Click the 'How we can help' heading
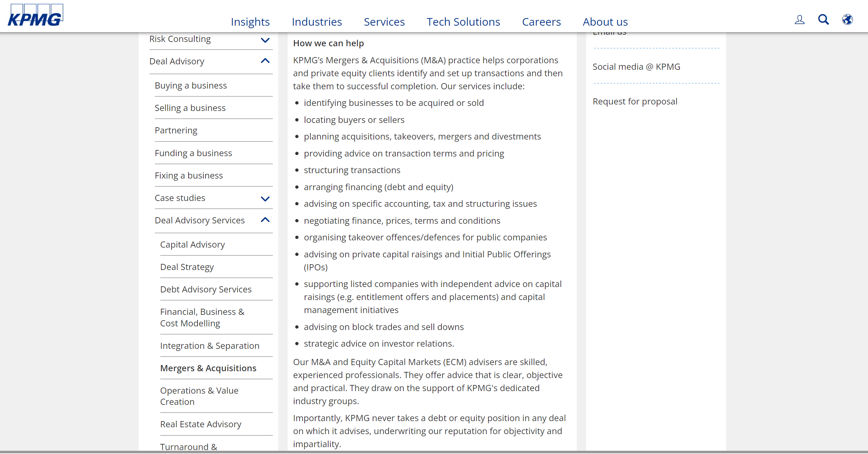 [x=329, y=43]
